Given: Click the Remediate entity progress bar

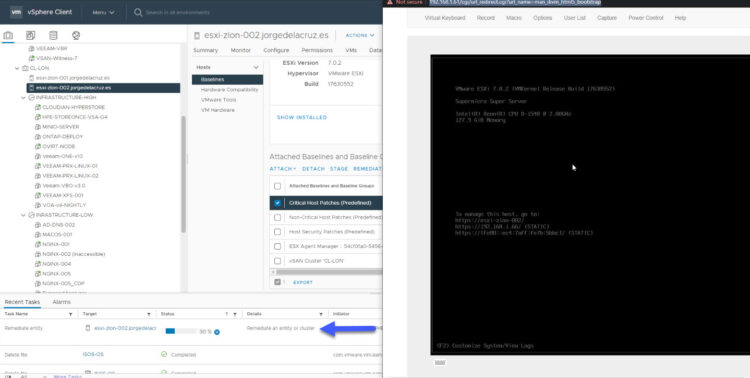Looking at the screenshot, I should click(x=181, y=331).
